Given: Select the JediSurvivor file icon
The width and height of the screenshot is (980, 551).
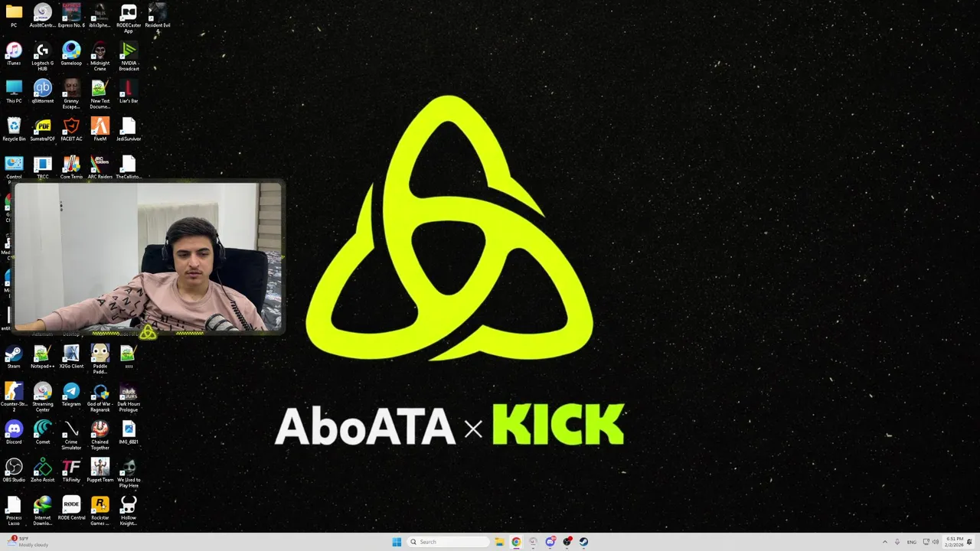Looking at the screenshot, I should tap(129, 129).
